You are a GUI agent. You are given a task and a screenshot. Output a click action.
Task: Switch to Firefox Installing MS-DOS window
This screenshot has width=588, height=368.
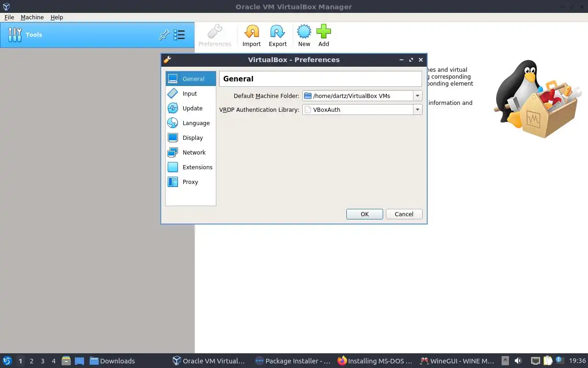click(x=375, y=361)
